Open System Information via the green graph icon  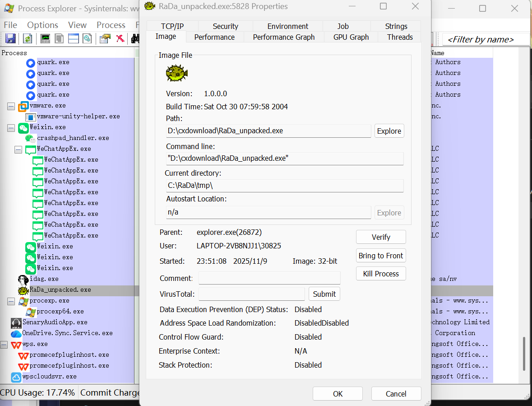(45, 38)
